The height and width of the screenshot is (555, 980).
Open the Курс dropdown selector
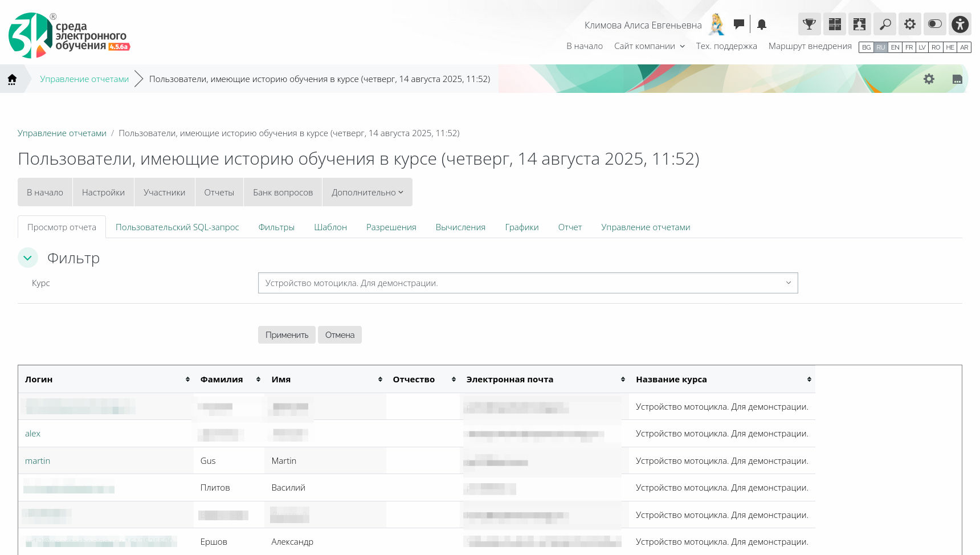tap(528, 283)
